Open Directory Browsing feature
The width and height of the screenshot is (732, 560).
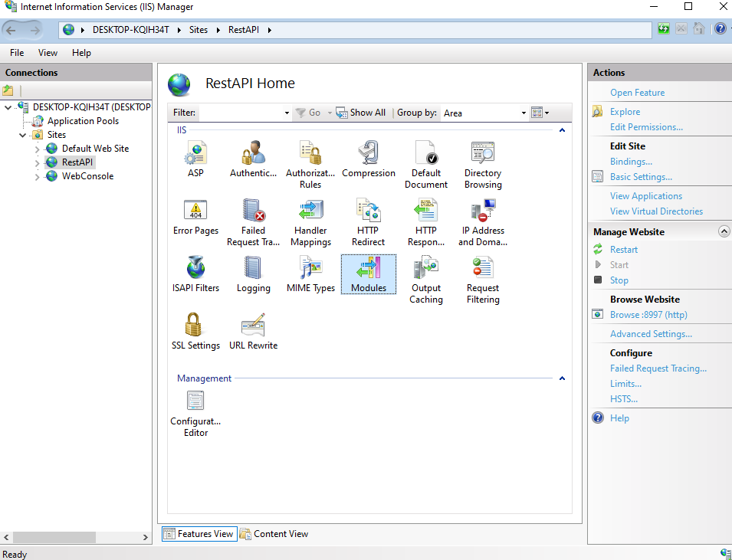click(483, 165)
